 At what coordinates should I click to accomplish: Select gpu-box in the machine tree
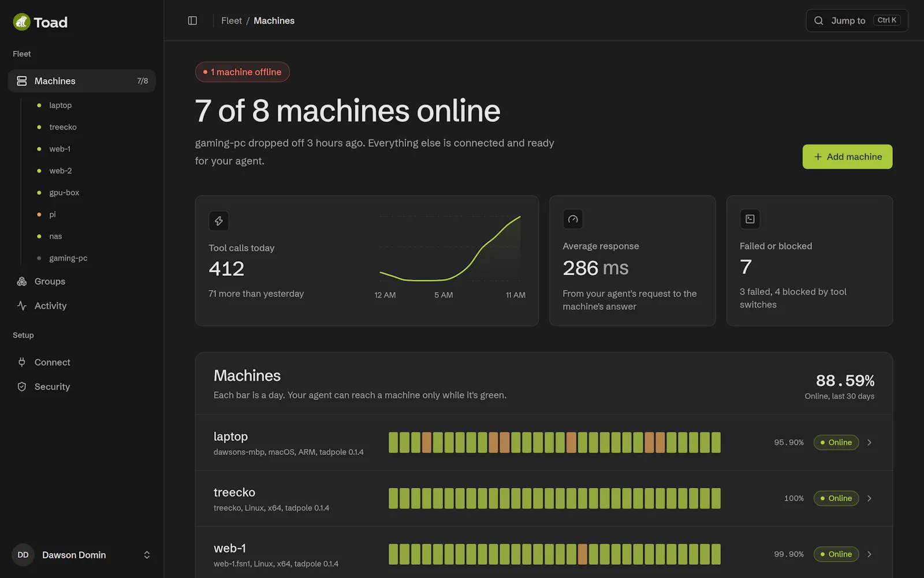(x=64, y=192)
